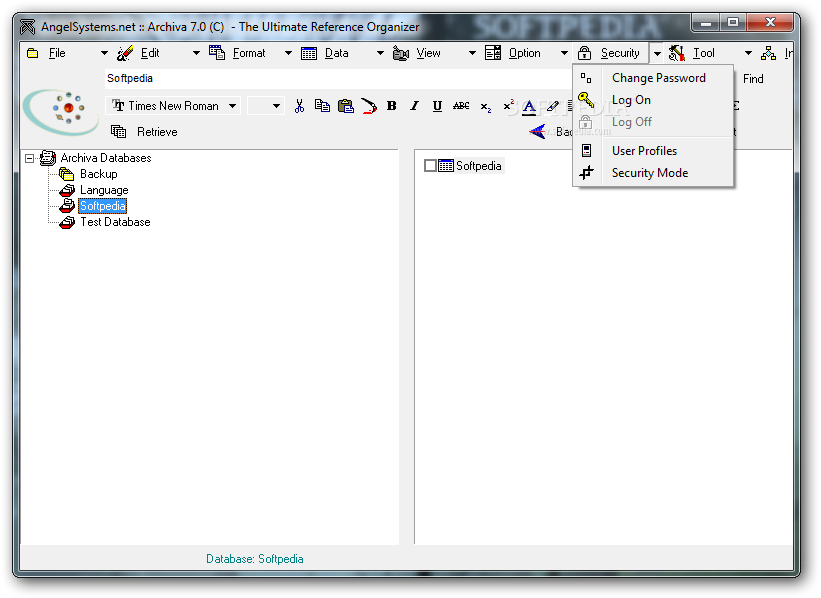Click the Softpedia title text field
The image size is (821, 598).
tap(338, 79)
